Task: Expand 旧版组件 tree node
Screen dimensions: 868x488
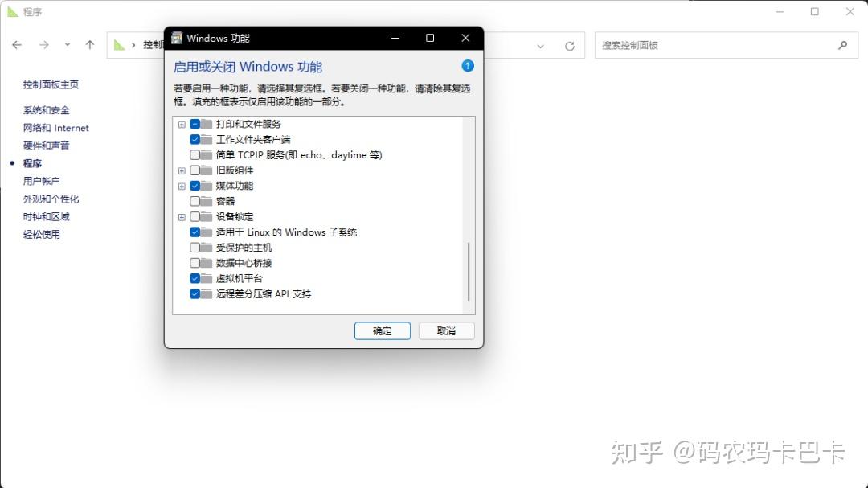Action: point(182,171)
